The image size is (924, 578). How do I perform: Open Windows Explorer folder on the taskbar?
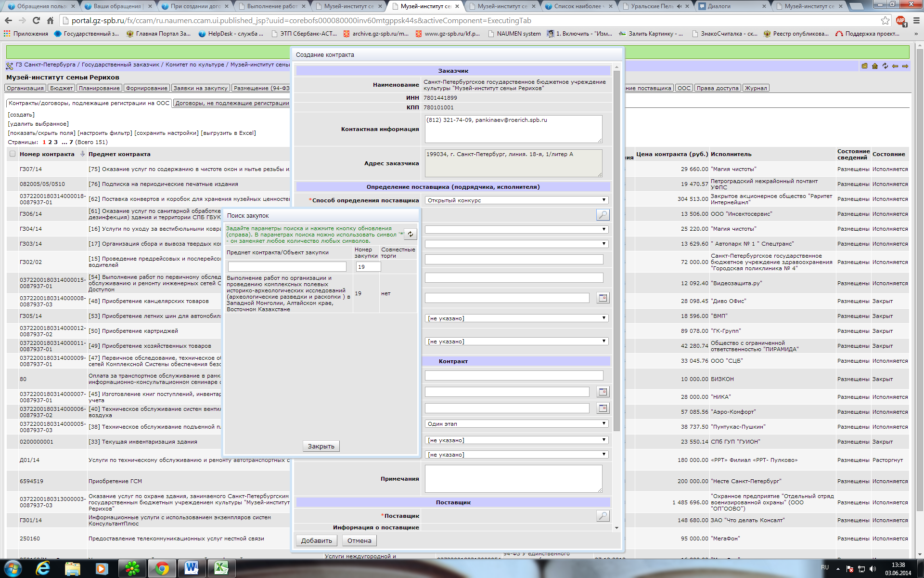tap(72, 568)
